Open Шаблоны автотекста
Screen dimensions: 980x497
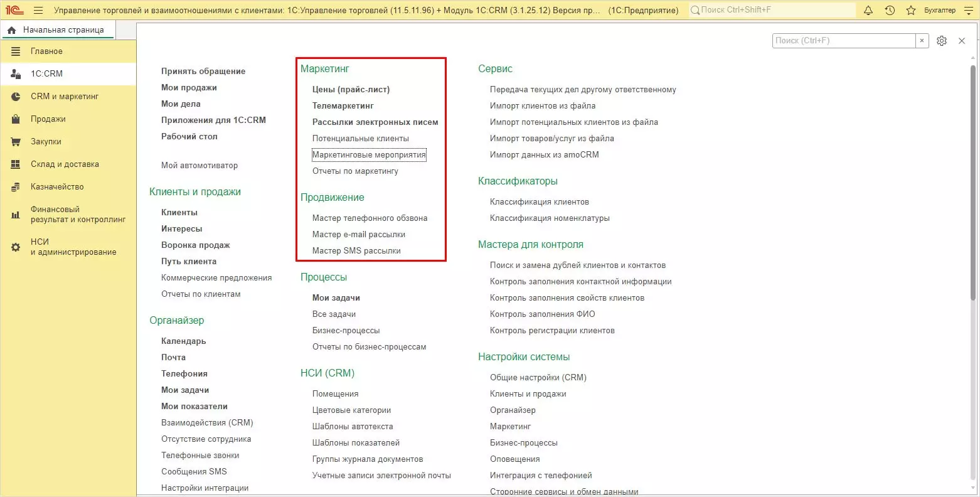[x=353, y=427]
